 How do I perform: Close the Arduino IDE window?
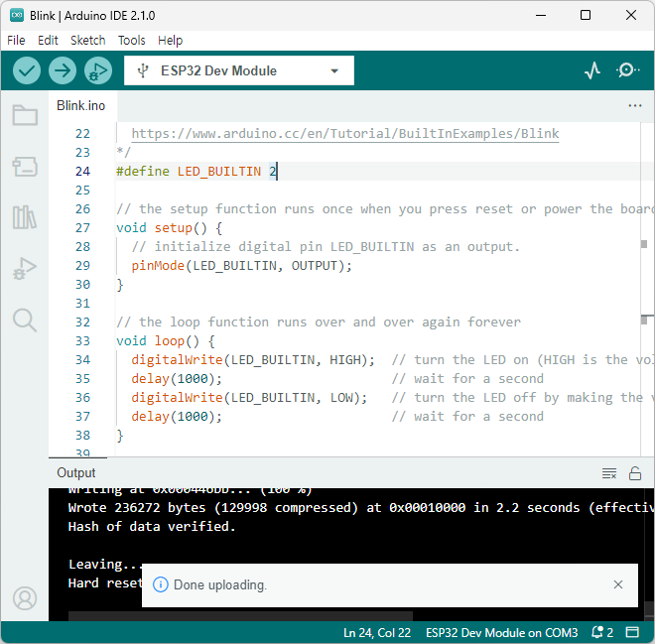[x=631, y=15]
